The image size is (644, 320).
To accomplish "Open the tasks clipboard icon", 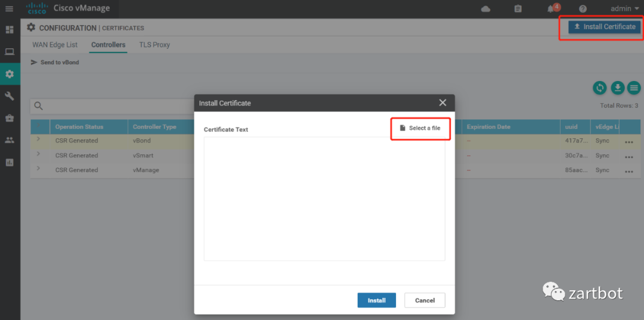I will [518, 8].
